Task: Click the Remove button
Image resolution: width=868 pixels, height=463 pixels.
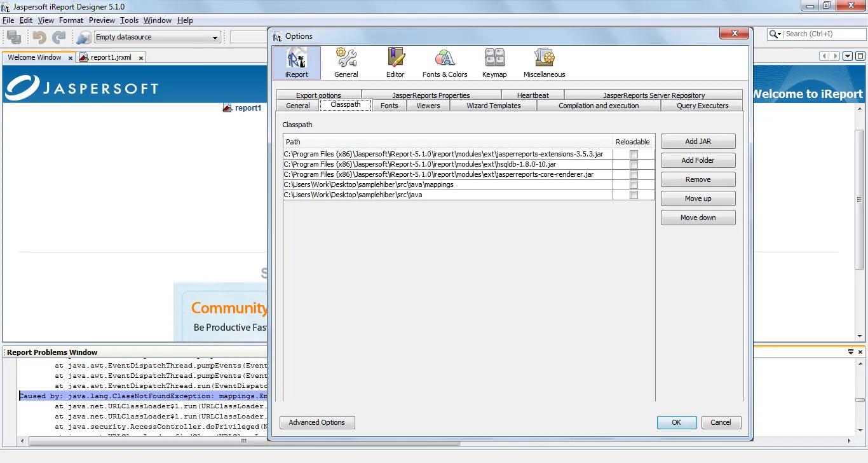Action: (x=698, y=179)
